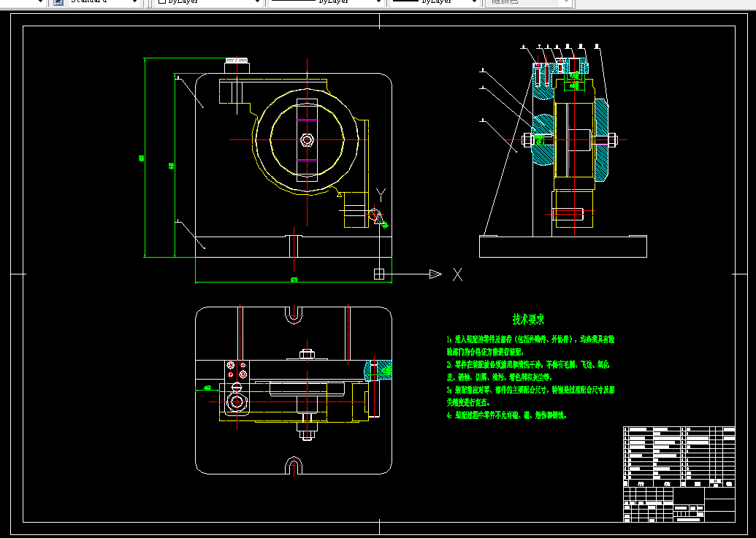The width and height of the screenshot is (756, 538).
Task: Expand the ByLayer color control dropdown arrow
Action: 257,2
